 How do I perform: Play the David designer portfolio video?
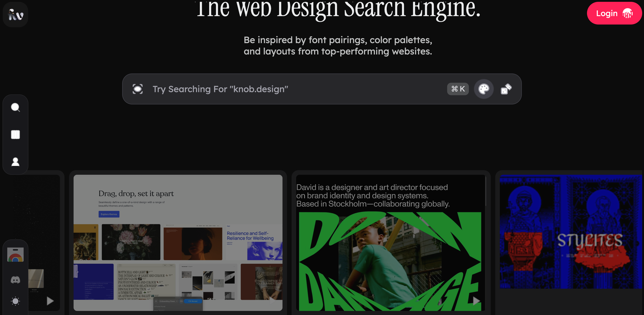(476, 301)
